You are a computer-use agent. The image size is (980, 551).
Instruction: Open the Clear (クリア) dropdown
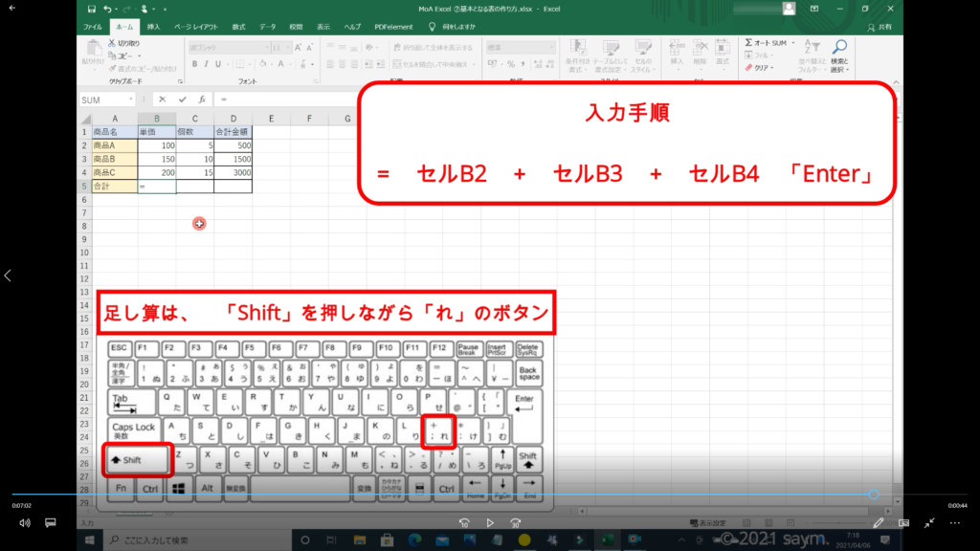[773, 68]
